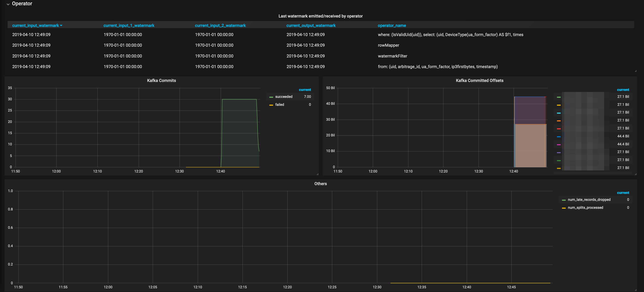Click the magenta series color icon in Offsets legend

[x=559, y=145]
